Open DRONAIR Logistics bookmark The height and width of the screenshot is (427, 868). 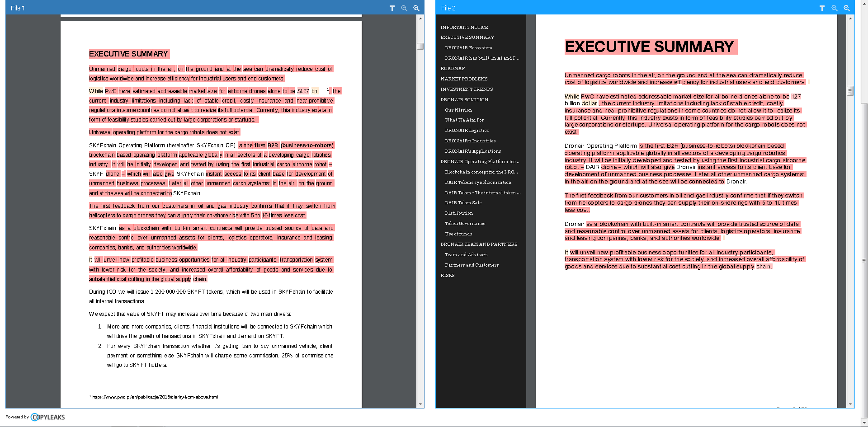[467, 131]
